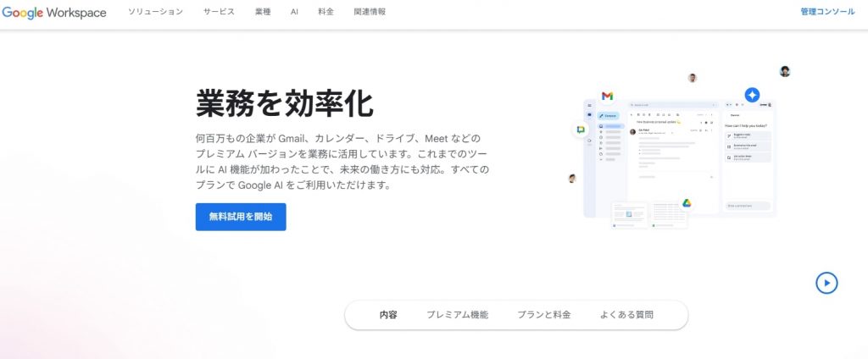868x359 pixels.
Task: Switch to the プレミアム機能 tab
Action: tap(457, 315)
